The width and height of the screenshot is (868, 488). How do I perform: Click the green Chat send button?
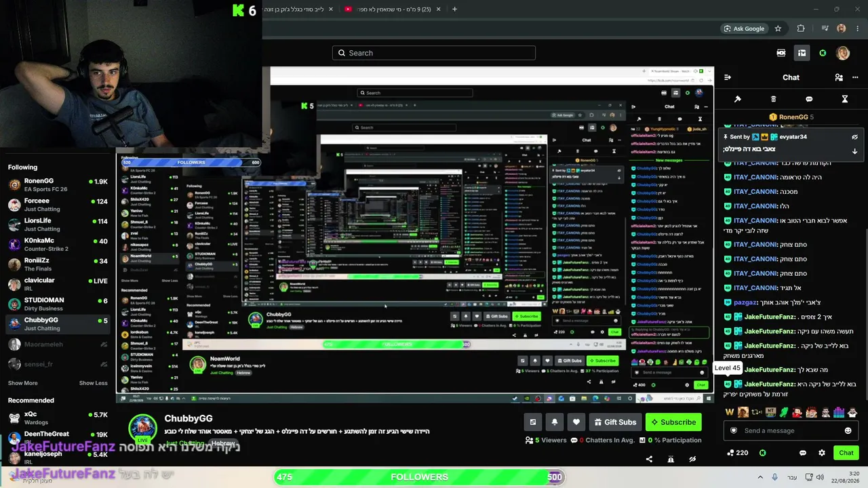pyautogui.click(x=846, y=453)
